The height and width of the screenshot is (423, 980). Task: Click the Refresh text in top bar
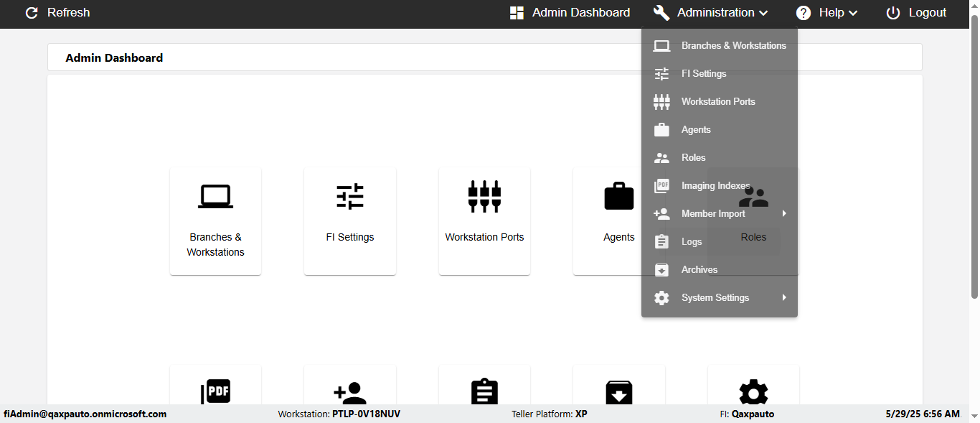tap(69, 13)
